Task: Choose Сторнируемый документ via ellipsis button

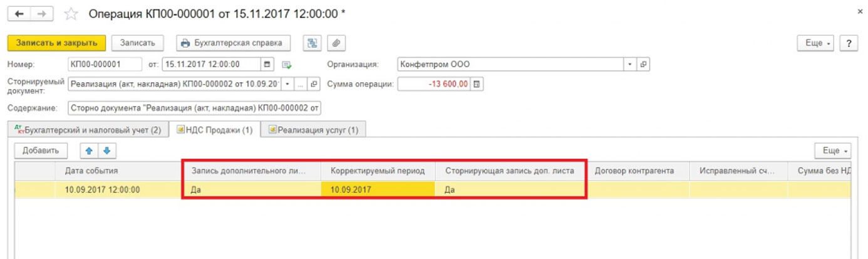Action: [x=301, y=84]
